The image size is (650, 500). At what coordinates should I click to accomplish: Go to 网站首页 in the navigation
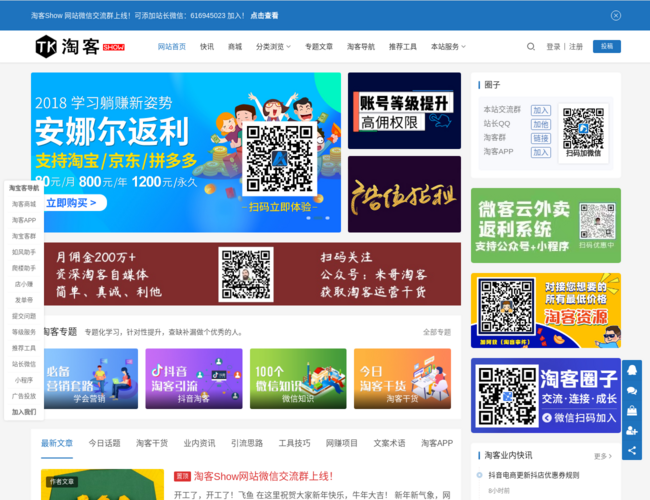pos(172,46)
